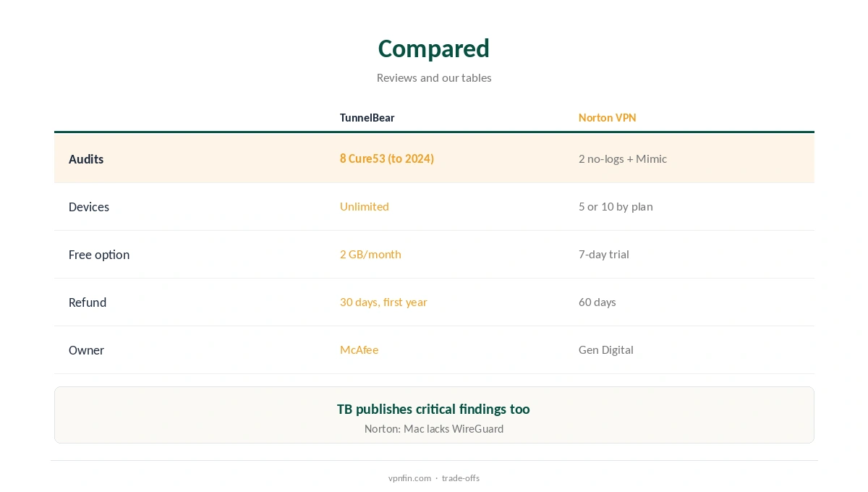Image resolution: width=868 pixels, height=492 pixels.
Task: Click the "Compared" heading
Action: (x=434, y=48)
